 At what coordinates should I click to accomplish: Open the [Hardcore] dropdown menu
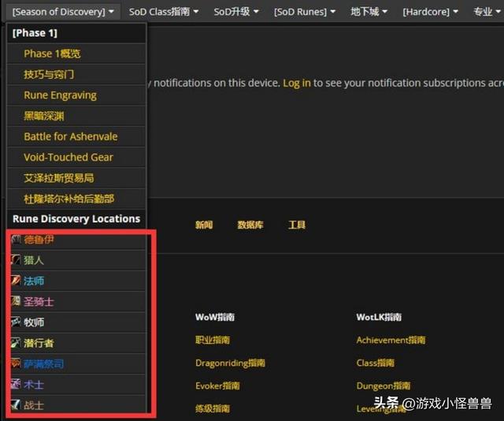431,12
